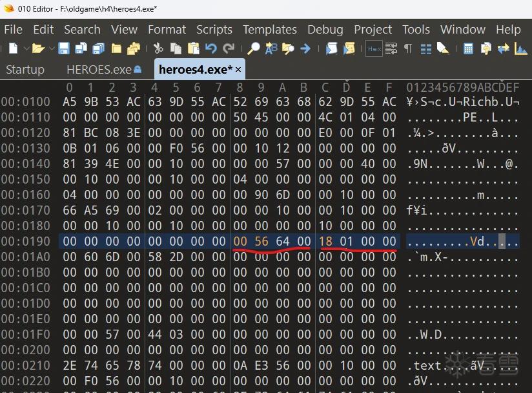
Task: Click the stacked yellow folders toolbar icon
Action: [x=134, y=48]
